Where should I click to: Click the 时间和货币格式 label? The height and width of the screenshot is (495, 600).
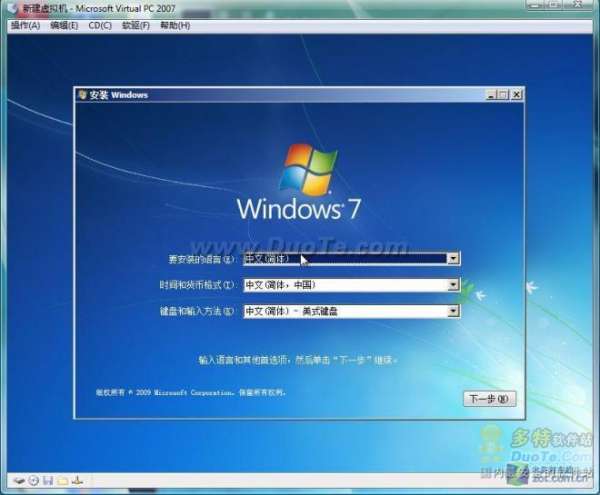point(197,285)
